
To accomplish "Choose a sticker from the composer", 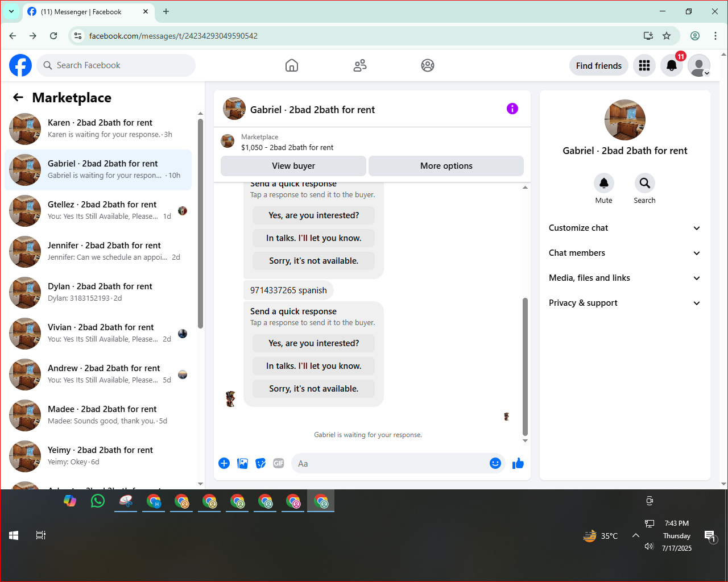I will (260, 463).
